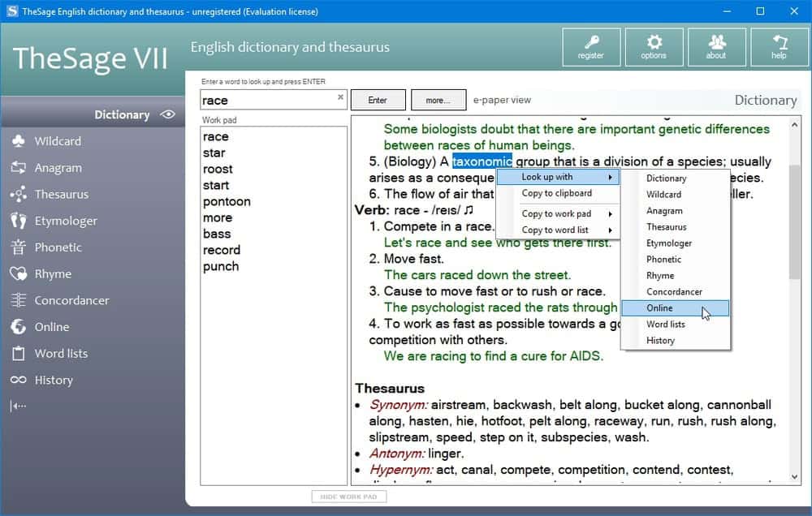812x516 pixels.
Task: Click the Word lists clipboard icon
Action: 18,353
